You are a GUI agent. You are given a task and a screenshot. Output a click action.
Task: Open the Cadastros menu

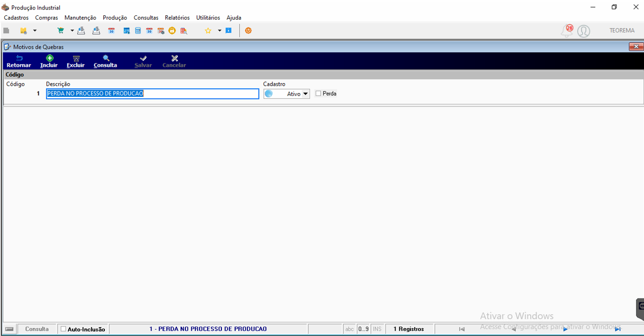point(16,17)
